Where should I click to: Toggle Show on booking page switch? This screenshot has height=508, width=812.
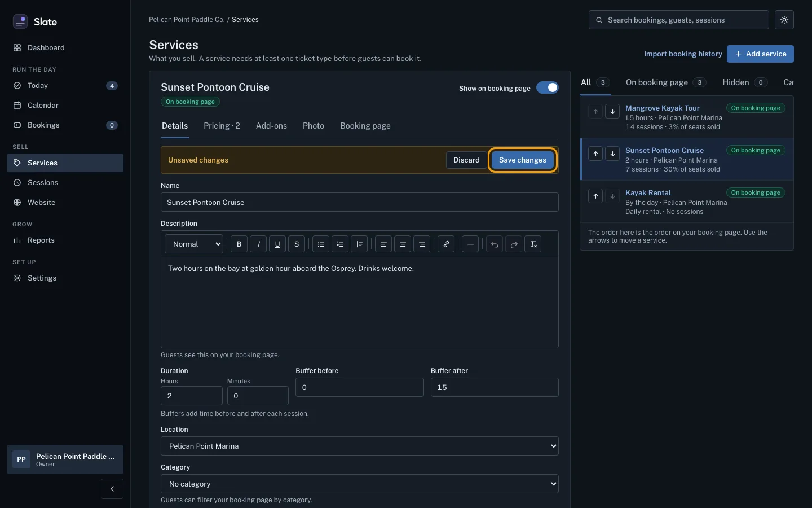tap(547, 88)
